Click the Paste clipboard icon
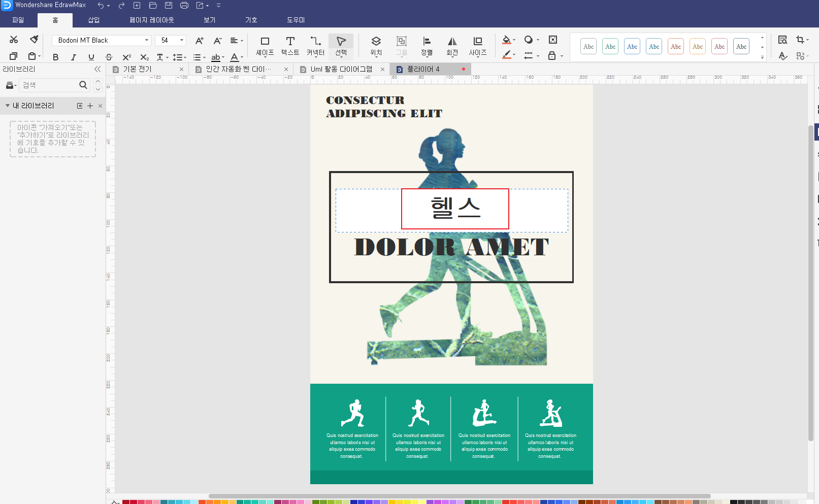Screen dimensions: 819x504 [x=32, y=56]
